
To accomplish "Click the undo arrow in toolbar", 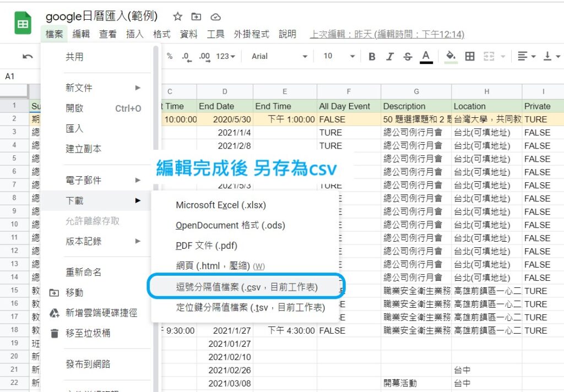I will 28,56.
